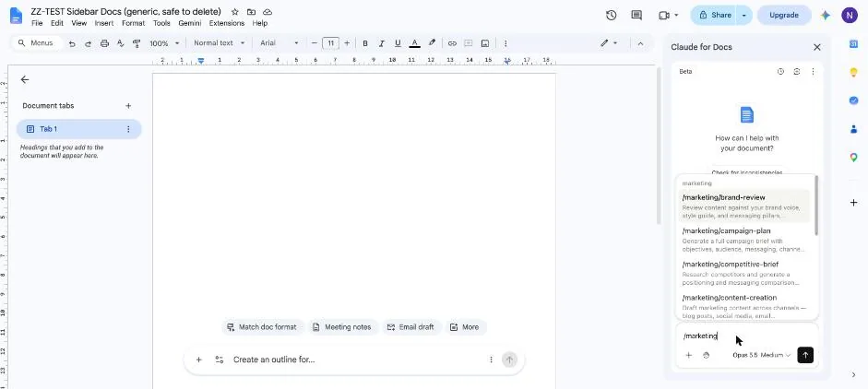Open the Tools menu
Image resolution: width=868 pixels, height=389 pixels.
pyautogui.click(x=161, y=23)
